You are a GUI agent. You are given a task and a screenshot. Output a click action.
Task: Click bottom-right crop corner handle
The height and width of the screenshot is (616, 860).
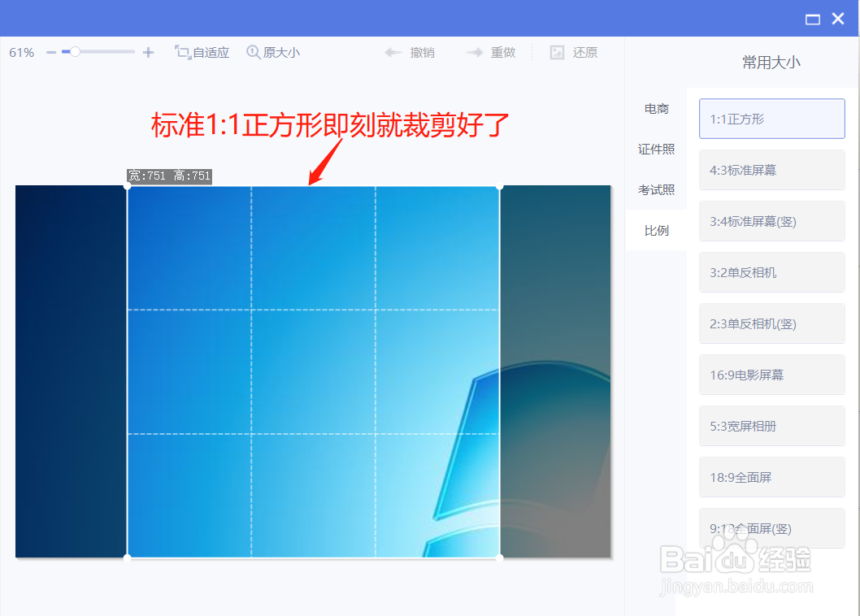point(500,557)
